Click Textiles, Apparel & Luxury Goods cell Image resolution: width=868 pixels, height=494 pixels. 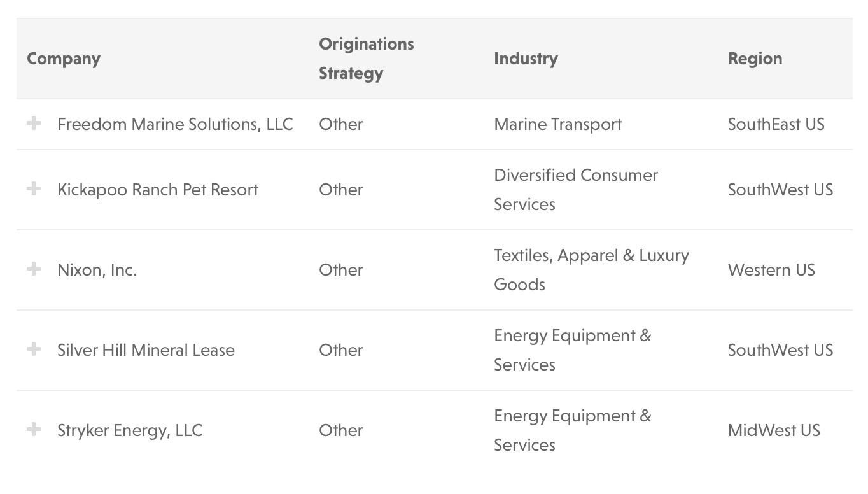pyautogui.click(x=591, y=270)
